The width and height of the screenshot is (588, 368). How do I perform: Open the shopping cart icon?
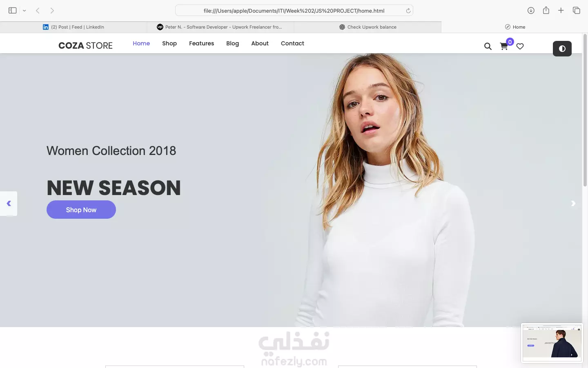click(504, 46)
